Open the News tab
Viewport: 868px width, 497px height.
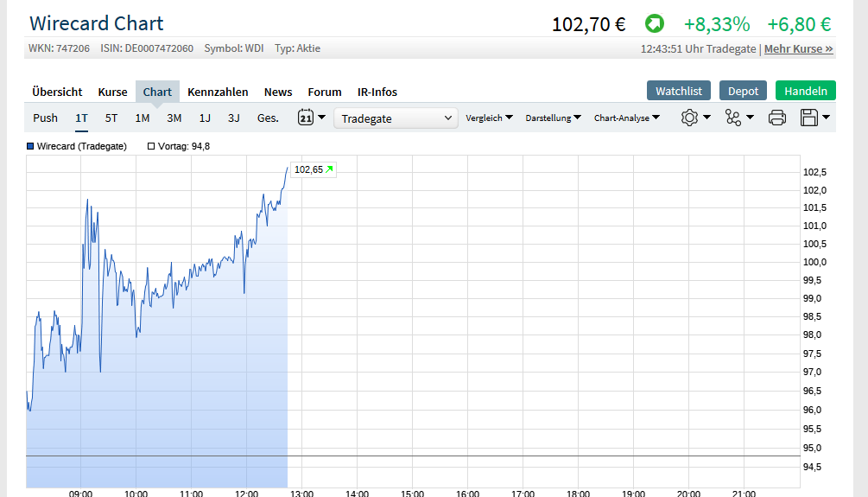point(278,92)
